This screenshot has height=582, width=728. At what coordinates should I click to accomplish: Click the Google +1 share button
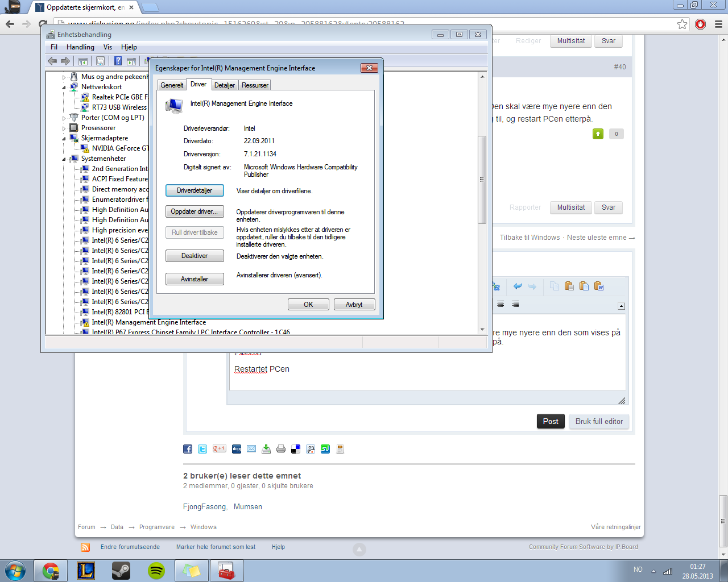click(219, 449)
